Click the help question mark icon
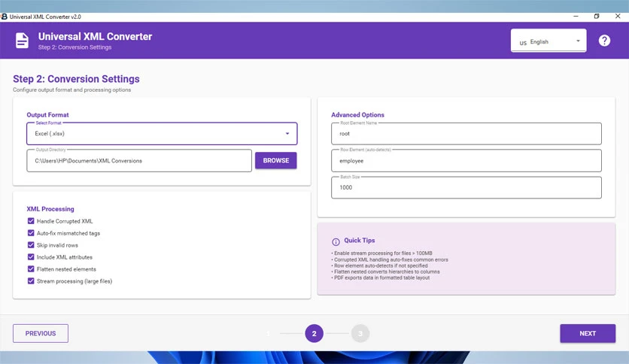This screenshot has width=629, height=364. coord(604,41)
